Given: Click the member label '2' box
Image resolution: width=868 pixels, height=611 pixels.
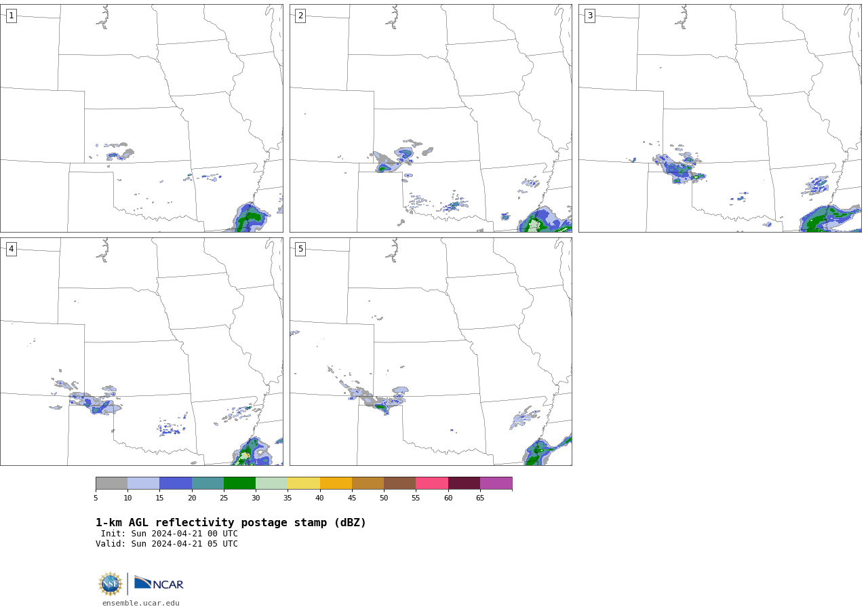Looking at the screenshot, I should pyautogui.click(x=300, y=16).
